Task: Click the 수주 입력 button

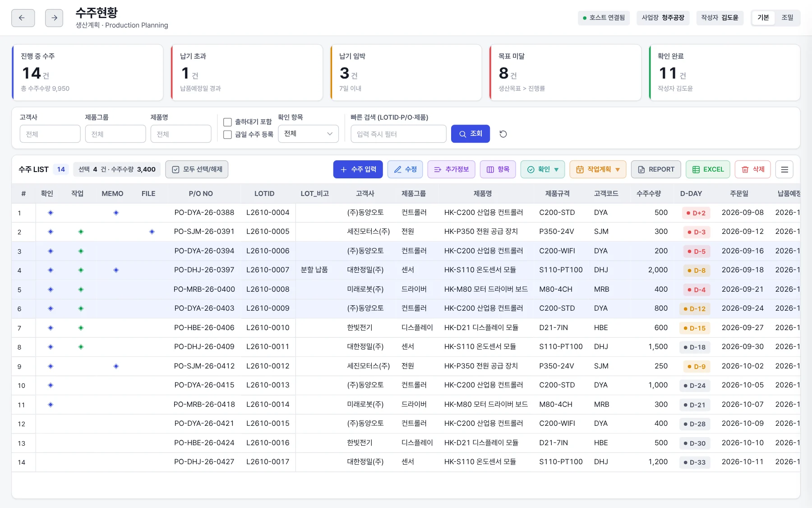Action: click(x=358, y=169)
